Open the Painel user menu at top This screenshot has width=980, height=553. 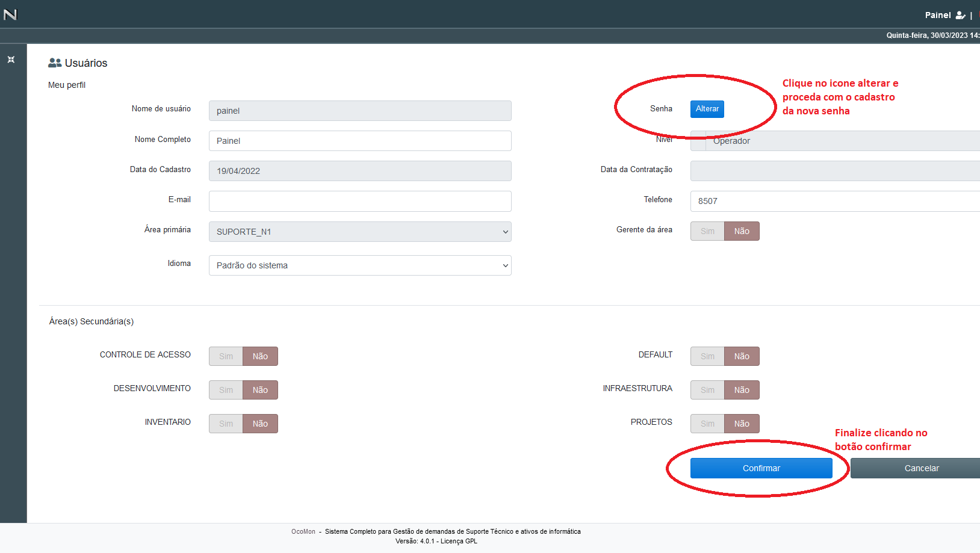tap(938, 15)
